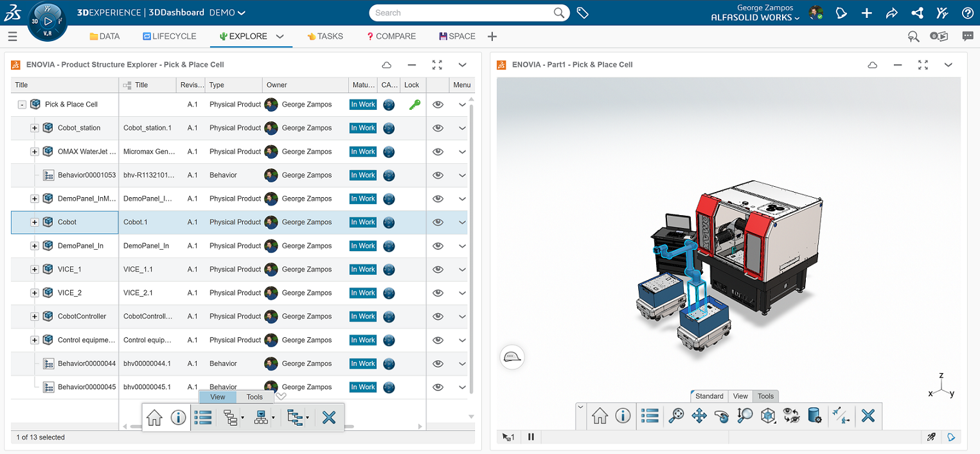Select the Zoom magnifier with vertical arrow
Screen dimensions: 980x454
point(745,415)
